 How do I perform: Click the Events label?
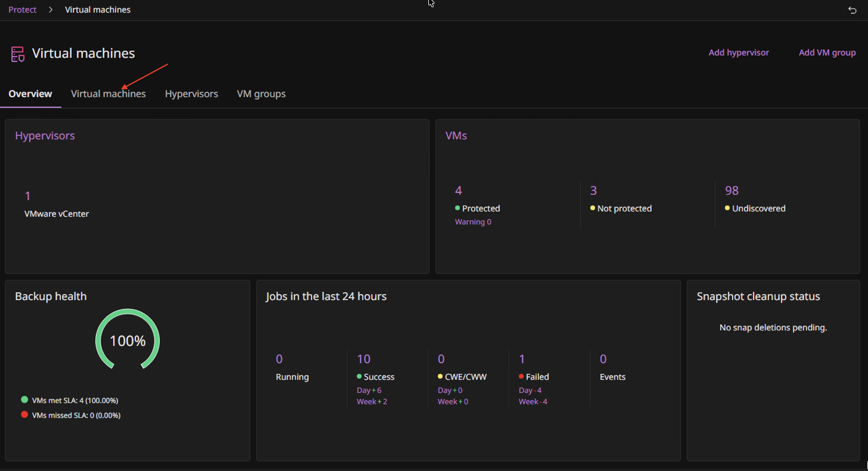(x=613, y=377)
